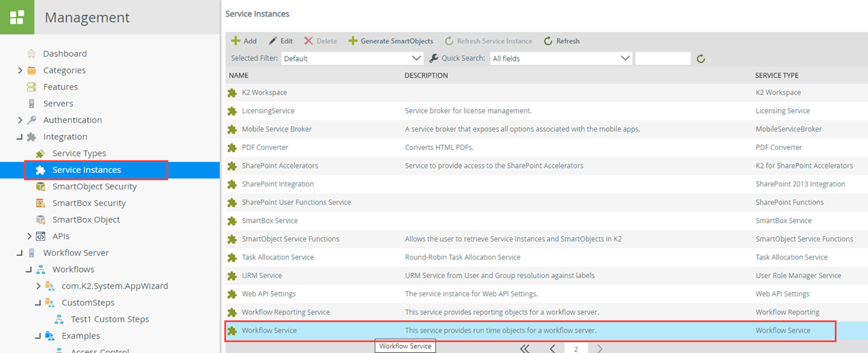Click the quick search text input field
Screen dimensions: 868x353
point(663,59)
